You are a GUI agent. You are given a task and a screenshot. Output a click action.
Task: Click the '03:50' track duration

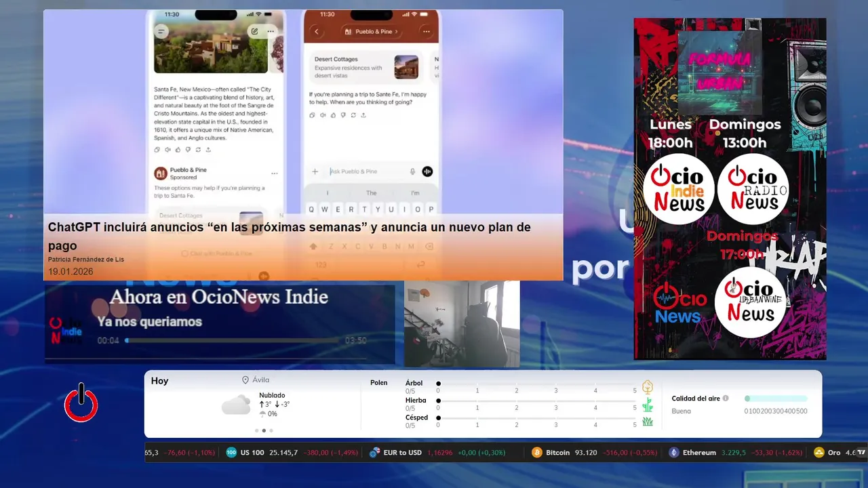click(x=356, y=340)
